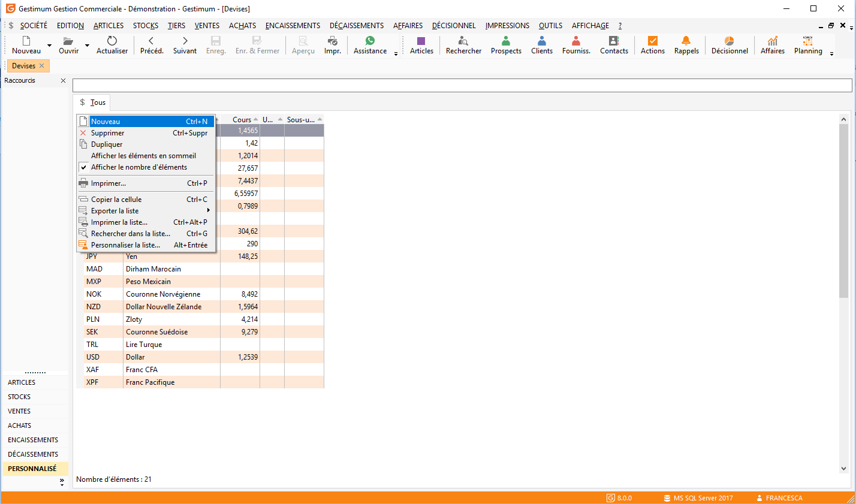The image size is (856, 504).
Task: Open Décisionnel pie chart icon
Action: (729, 41)
